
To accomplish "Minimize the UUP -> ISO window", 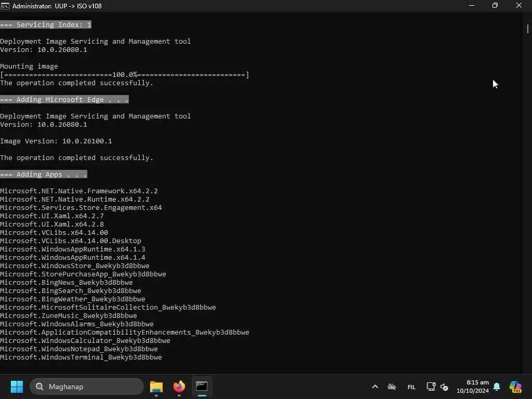I will click(x=472, y=5).
